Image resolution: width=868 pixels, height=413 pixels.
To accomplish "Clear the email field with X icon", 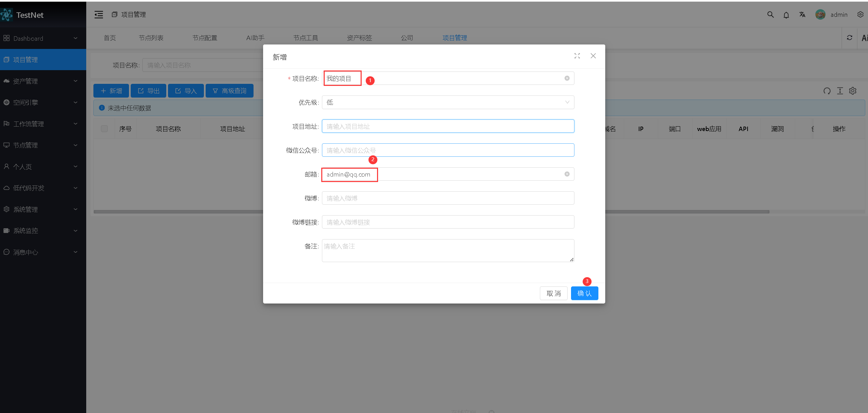I will click(x=567, y=174).
